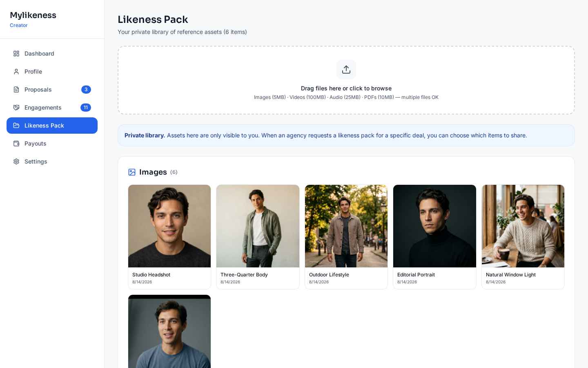Click the Mylikeness logo text
Image resolution: width=588 pixels, height=368 pixels.
click(33, 15)
